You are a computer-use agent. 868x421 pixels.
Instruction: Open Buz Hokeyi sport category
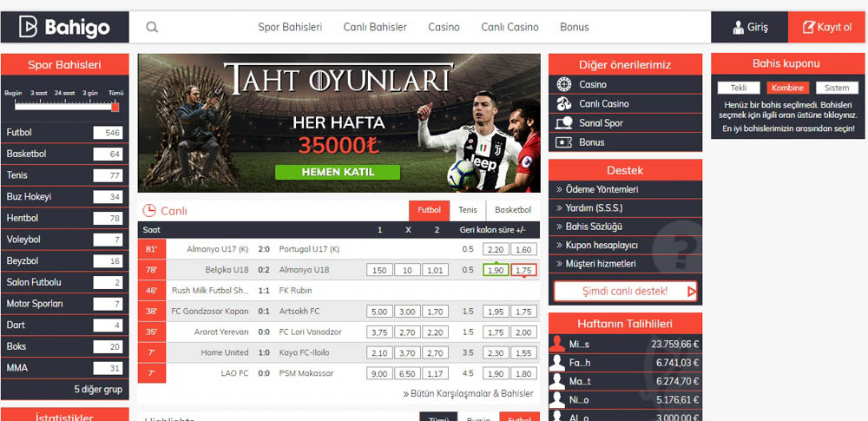[65, 197]
